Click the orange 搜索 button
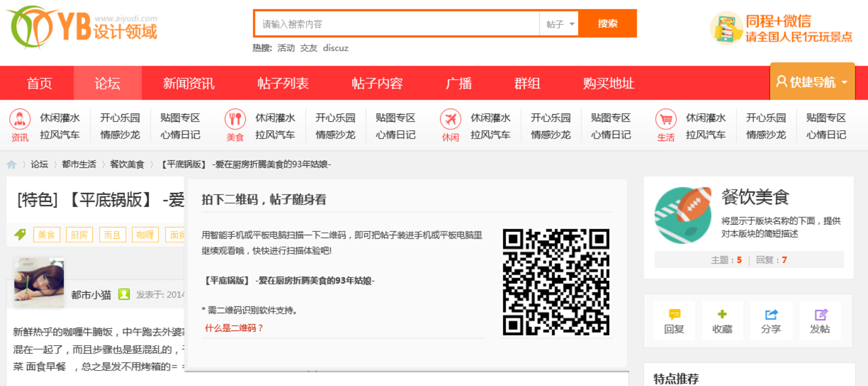This screenshot has width=868, height=386. [x=607, y=23]
